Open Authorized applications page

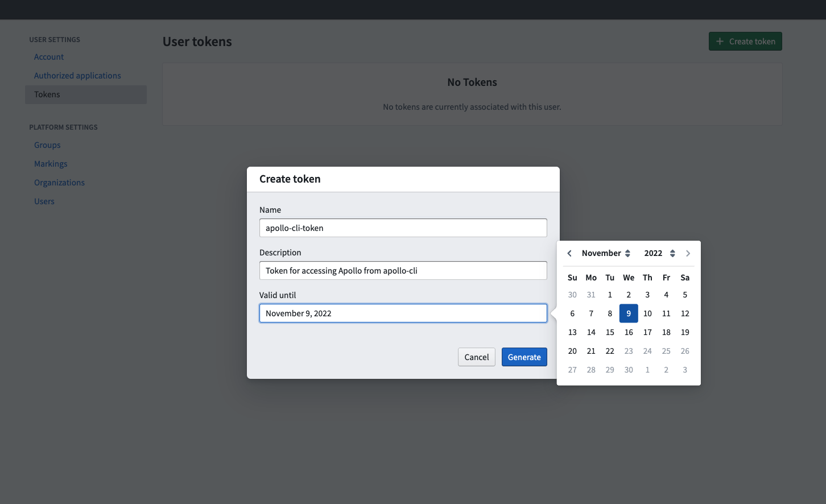coord(77,76)
